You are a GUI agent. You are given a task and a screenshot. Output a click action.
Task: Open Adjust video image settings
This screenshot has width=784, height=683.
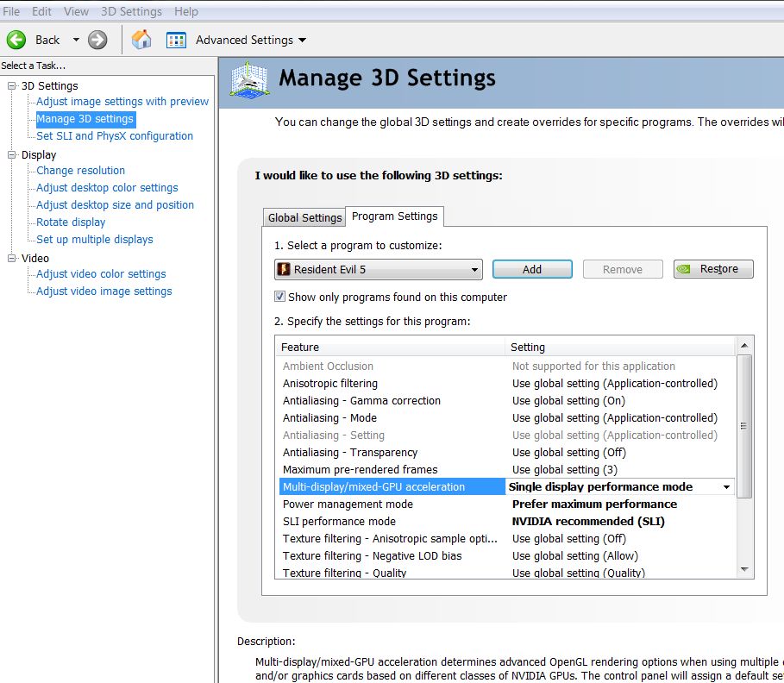tap(104, 291)
